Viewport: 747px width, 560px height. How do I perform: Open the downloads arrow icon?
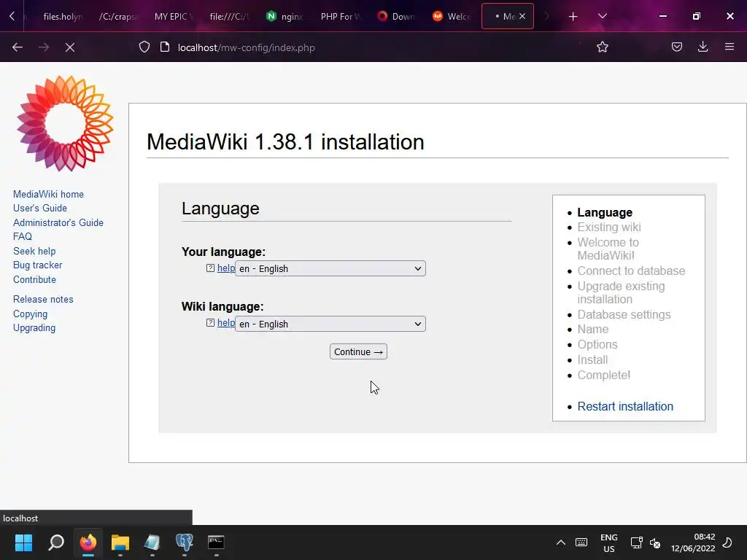pyautogui.click(x=703, y=47)
